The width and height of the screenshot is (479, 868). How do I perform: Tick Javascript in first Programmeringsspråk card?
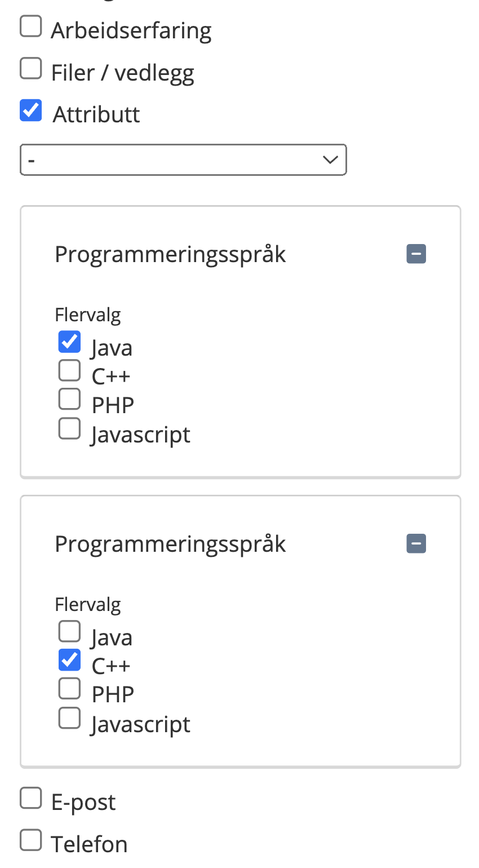69,428
